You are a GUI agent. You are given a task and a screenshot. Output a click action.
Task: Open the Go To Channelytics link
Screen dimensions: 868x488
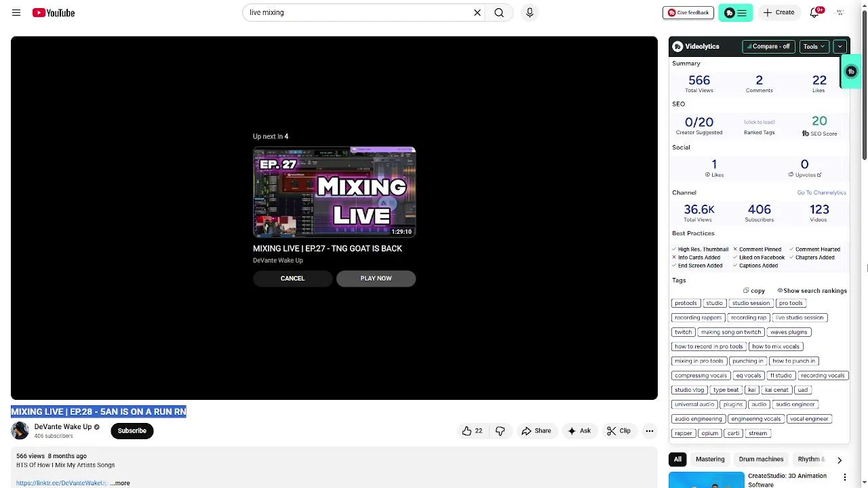coord(821,192)
